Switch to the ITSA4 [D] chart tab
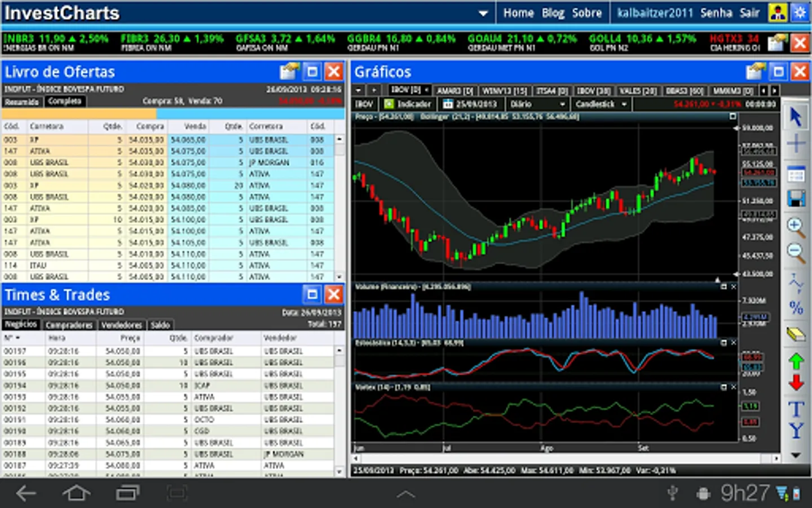The image size is (812, 508). 552,90
